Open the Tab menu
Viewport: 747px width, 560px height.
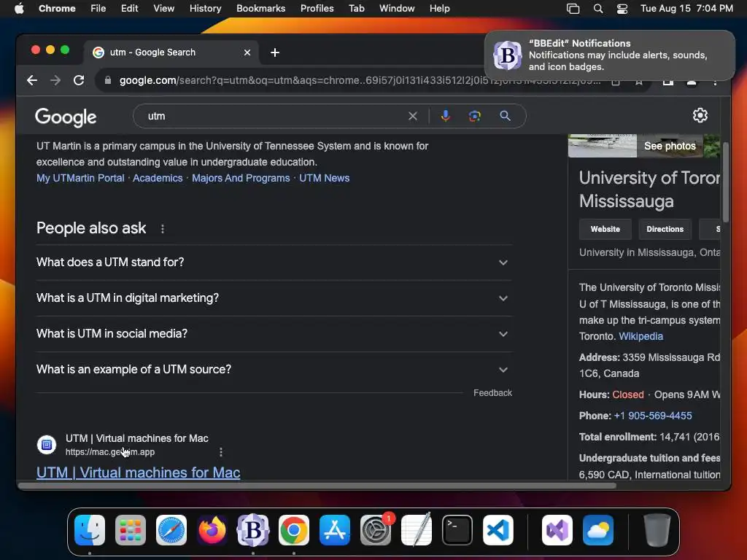(x=356, y=9)
